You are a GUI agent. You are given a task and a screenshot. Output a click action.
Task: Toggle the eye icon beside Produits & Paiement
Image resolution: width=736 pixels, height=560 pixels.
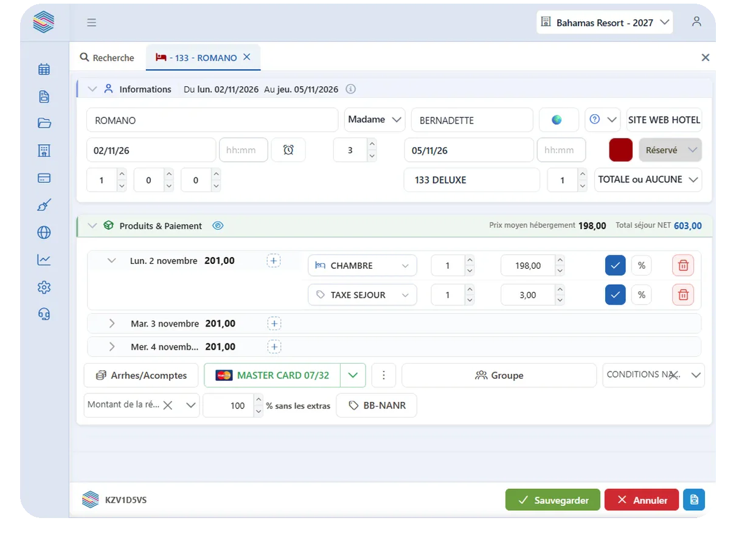[218, 226]
